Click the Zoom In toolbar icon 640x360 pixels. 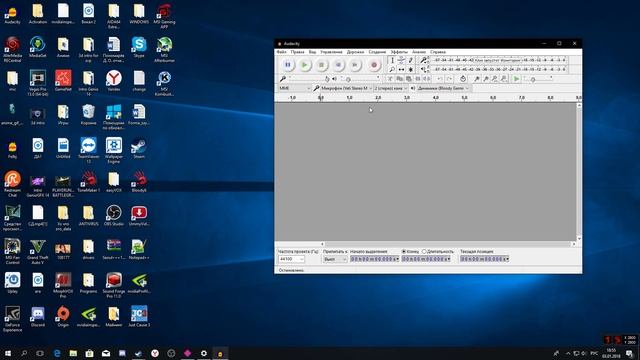(x=476, y=79)
